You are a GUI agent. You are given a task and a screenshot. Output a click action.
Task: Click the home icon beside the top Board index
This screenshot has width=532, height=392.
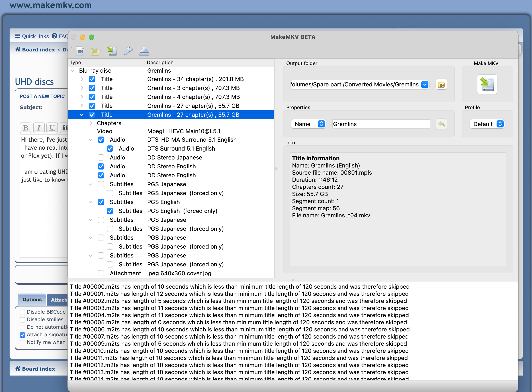pos(18,49)
